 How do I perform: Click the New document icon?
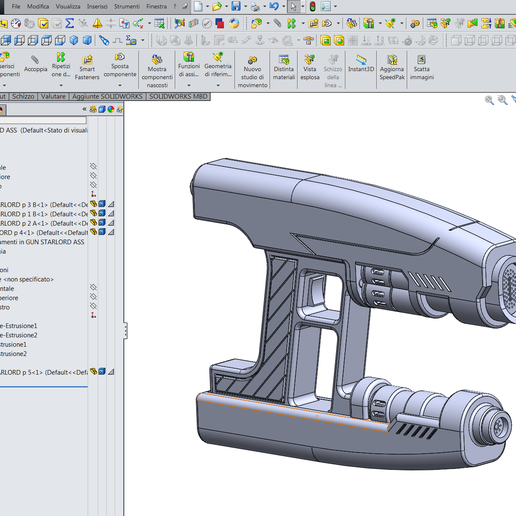pyautogui.click(x=198, y=6)
